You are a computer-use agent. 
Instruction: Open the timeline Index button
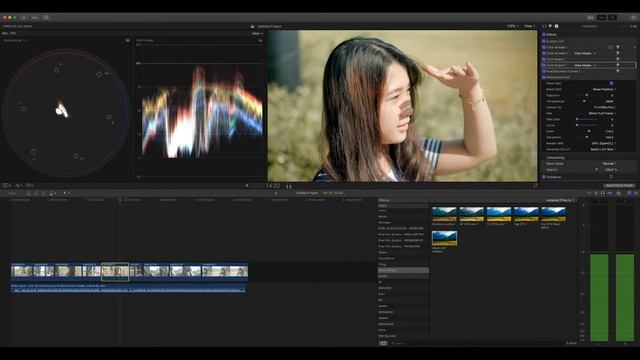coord(11,193)
